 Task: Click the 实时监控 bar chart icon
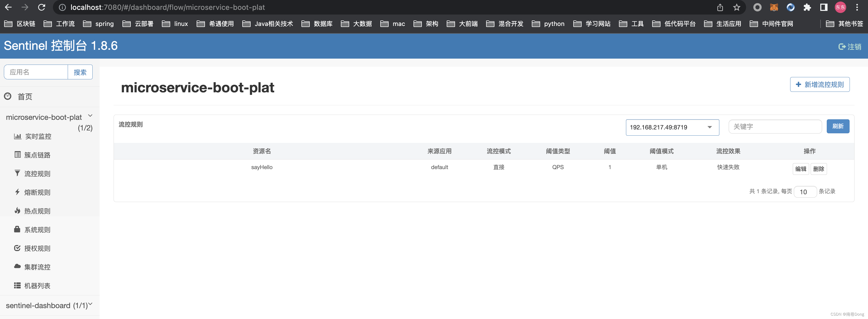18,136
